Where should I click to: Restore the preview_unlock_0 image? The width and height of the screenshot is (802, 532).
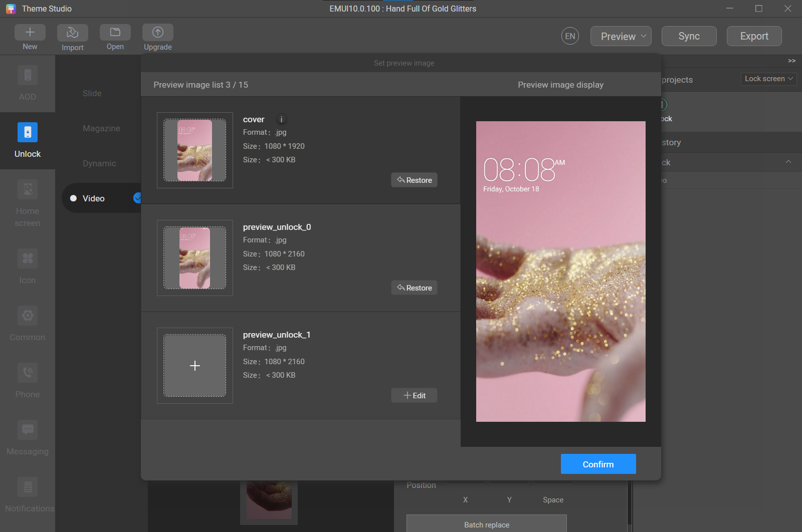pos(414,288)
